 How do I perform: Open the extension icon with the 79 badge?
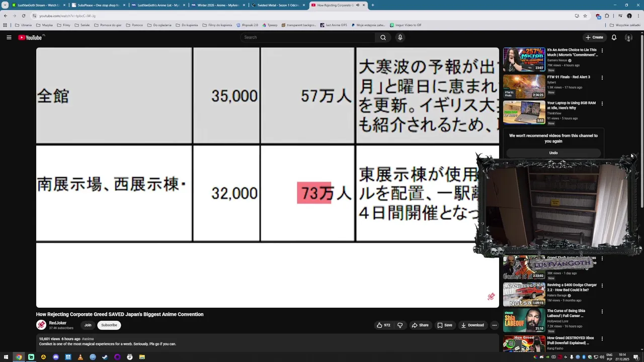pos(598,16)
